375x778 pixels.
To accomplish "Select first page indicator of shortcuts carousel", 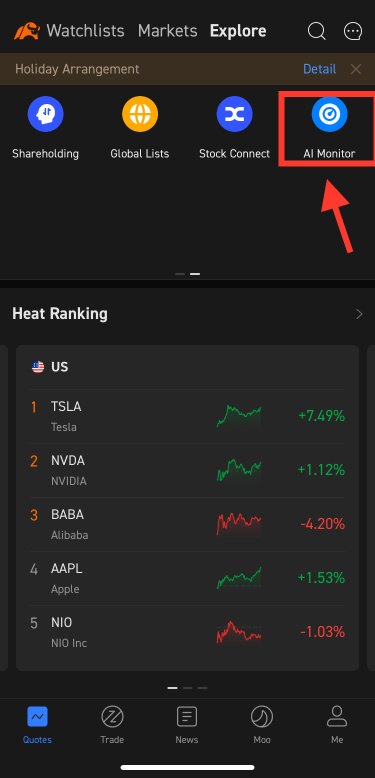I will (180, 274).
